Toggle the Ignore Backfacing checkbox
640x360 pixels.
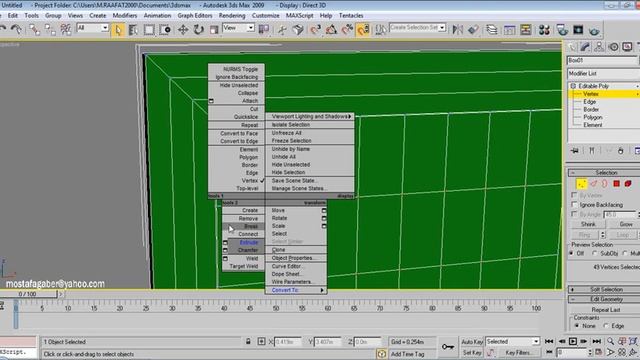click(x=575, y=204)
